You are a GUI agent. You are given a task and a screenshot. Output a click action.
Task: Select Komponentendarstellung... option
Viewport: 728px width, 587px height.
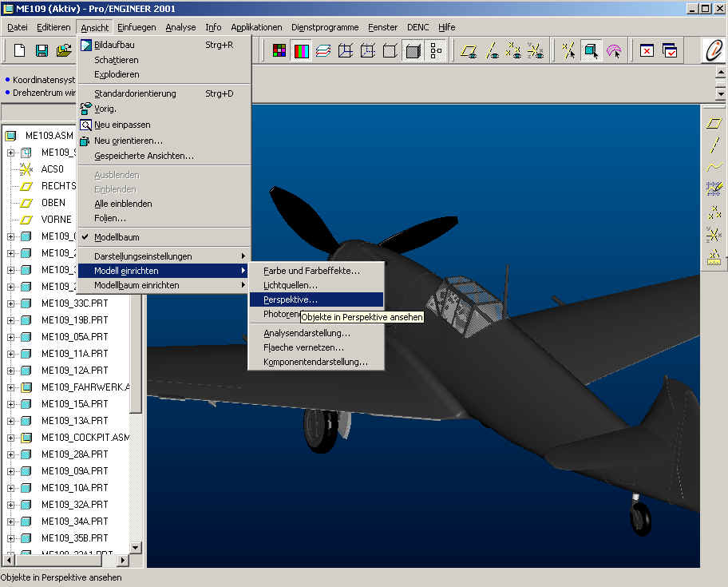pyautogui.click(x=316, y=362)
